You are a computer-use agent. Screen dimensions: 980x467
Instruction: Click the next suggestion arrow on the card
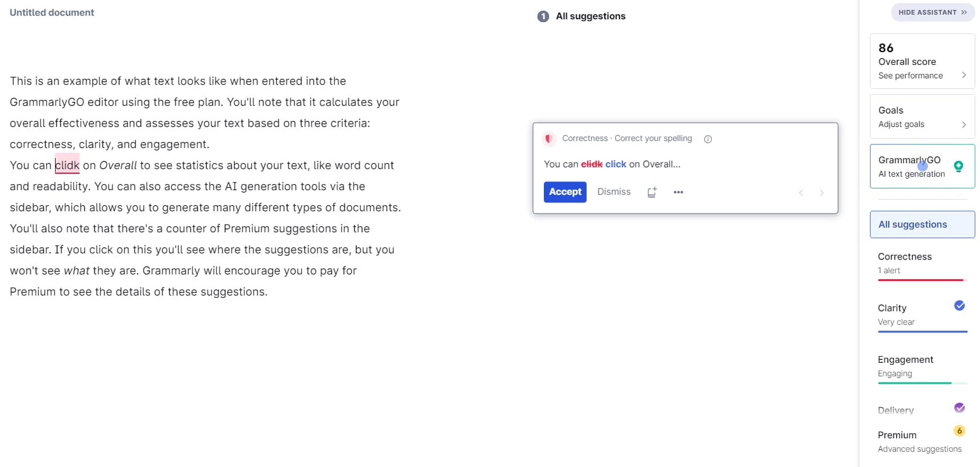pos(821,193)
